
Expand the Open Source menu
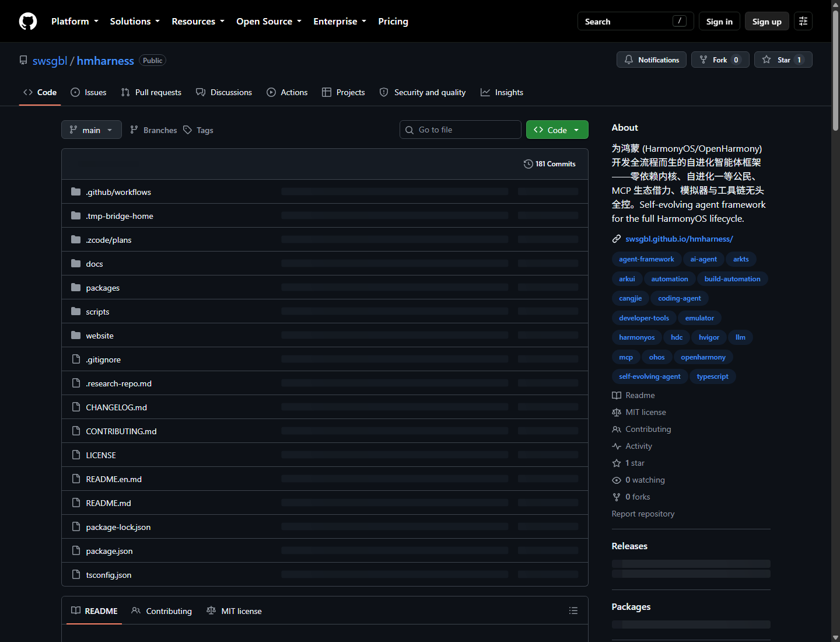click(269, 21)
